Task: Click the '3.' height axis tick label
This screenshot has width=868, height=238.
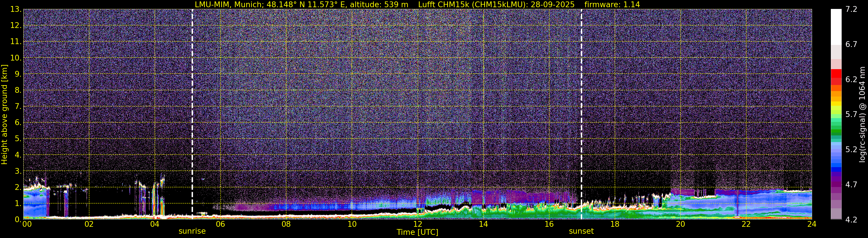Action: [18, 171]
